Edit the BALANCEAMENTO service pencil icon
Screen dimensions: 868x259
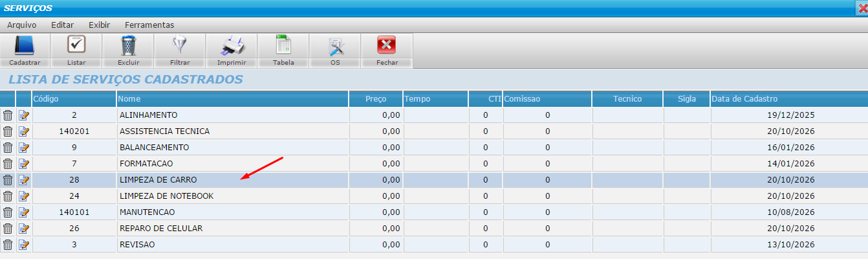pyautogui.click(x=24, y=148)
